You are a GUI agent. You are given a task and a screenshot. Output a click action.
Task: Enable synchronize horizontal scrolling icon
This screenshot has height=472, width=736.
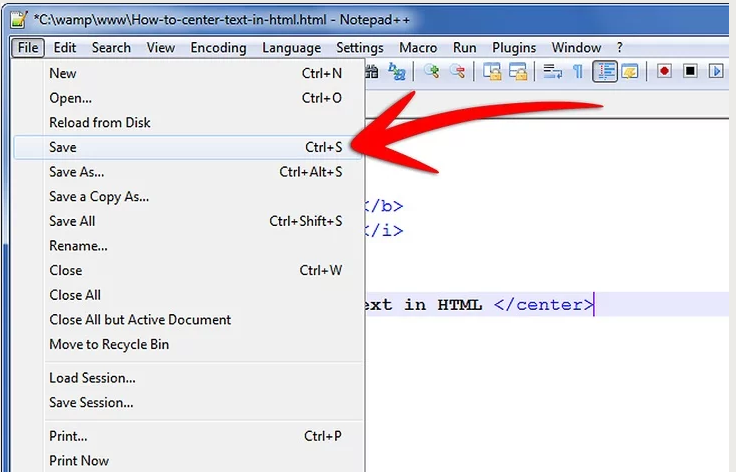pyautogui.click(x=517, y=71)
